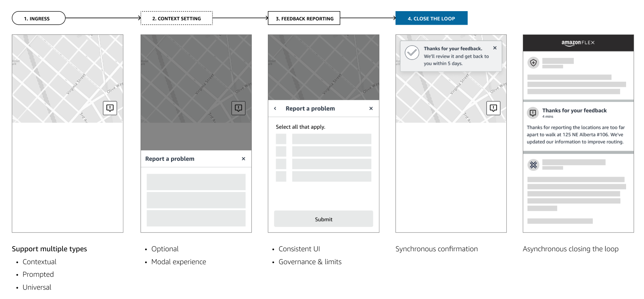
Task: Click the 'Consistent UI' bullet text
Action: (x=299, y=249)
